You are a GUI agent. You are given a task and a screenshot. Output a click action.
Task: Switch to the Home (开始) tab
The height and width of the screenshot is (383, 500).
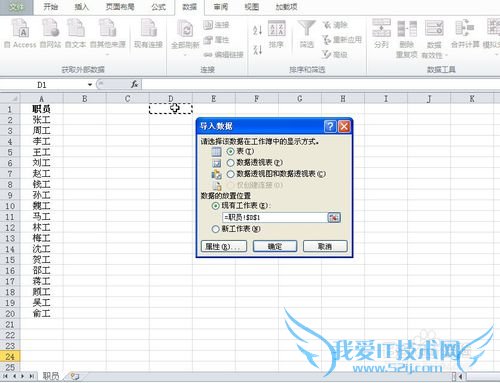(x=51, y=7)
